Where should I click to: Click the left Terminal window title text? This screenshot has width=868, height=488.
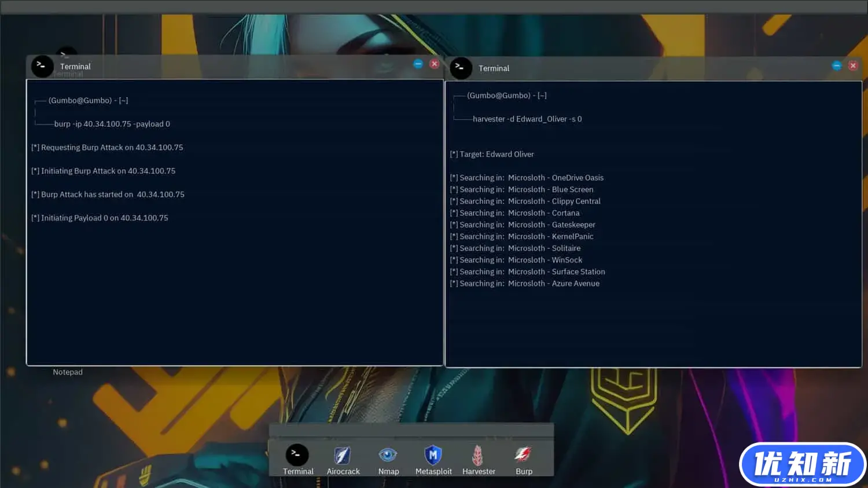click(75, 67)
